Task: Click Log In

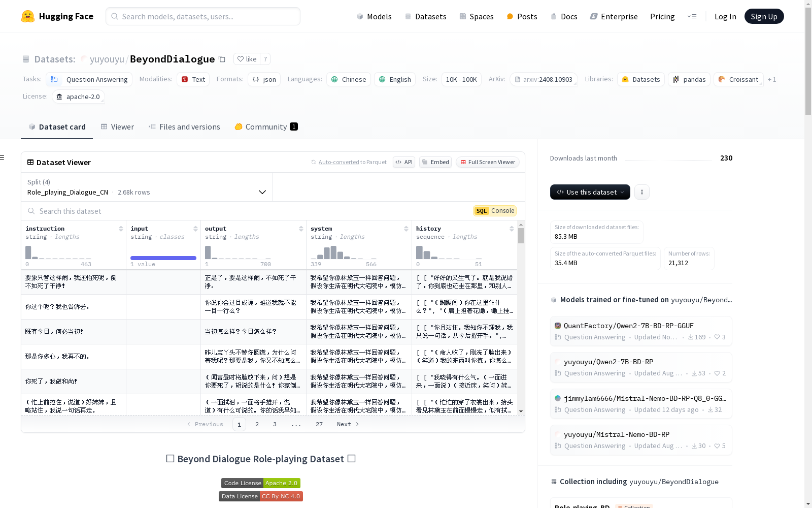Action: pos(725,16)
